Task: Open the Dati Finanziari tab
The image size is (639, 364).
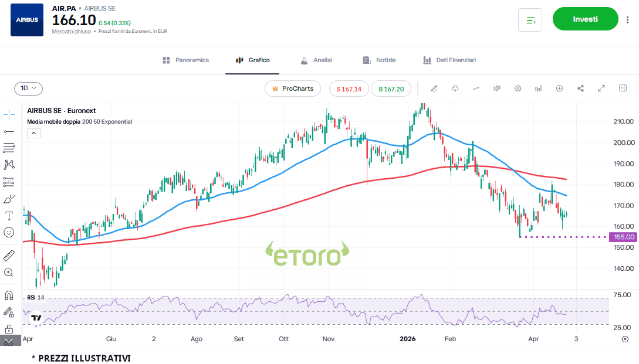Action: click(449, 60)
